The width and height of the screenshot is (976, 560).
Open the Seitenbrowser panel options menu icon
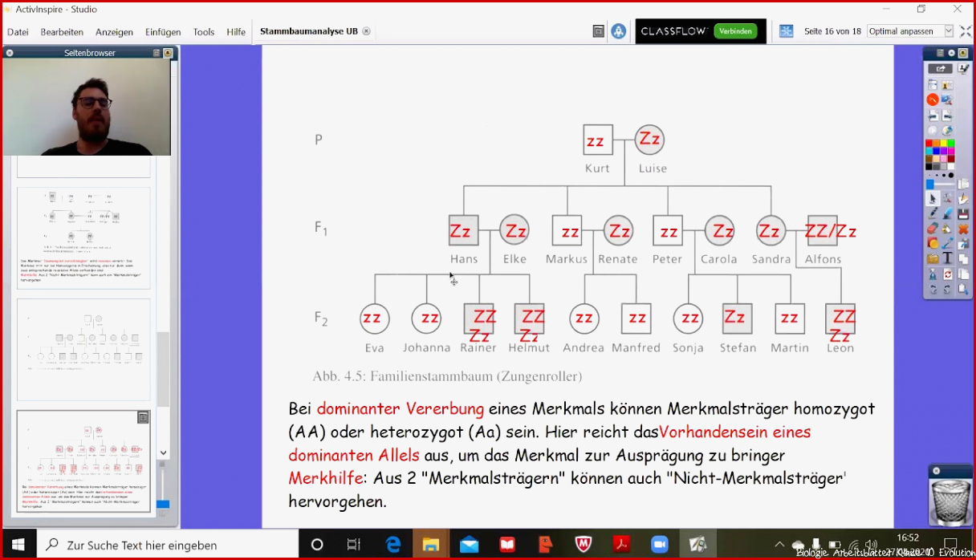coord(157,53)
